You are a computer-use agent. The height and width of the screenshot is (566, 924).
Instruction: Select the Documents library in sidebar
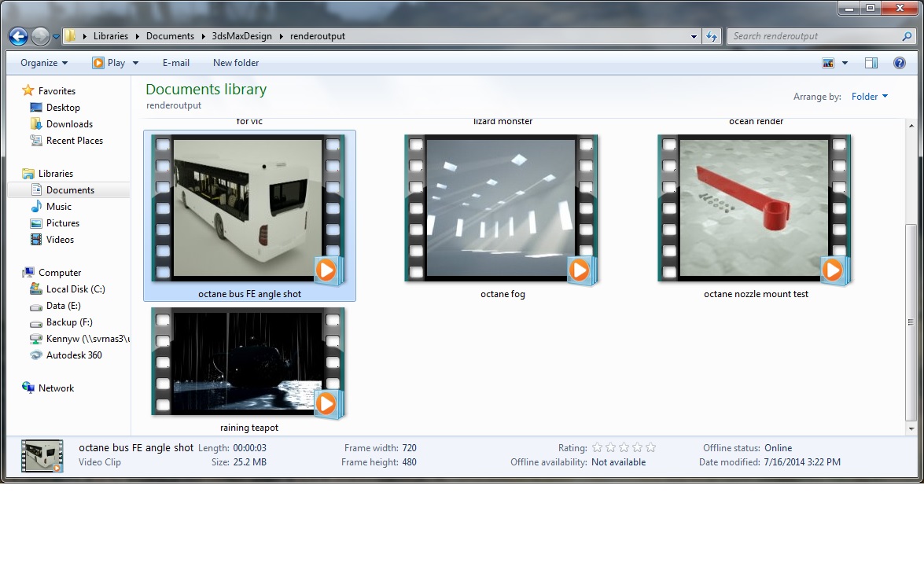click(69, 189)
